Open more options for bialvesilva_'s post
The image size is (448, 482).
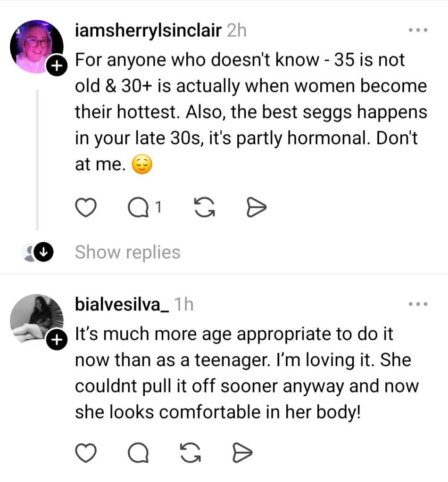[x=418, y=304]
